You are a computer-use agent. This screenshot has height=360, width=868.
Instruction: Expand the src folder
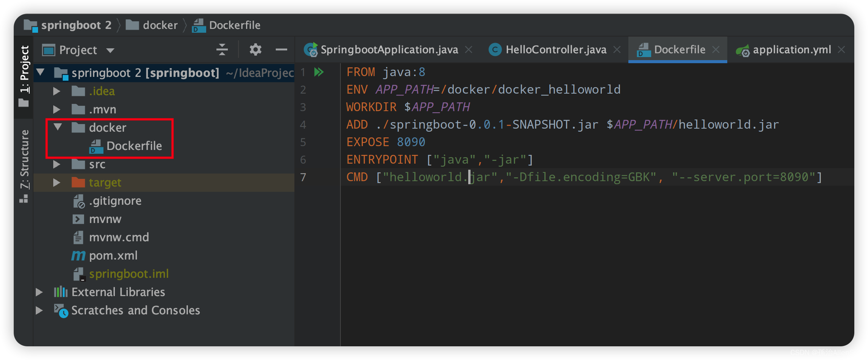[57, 164]
